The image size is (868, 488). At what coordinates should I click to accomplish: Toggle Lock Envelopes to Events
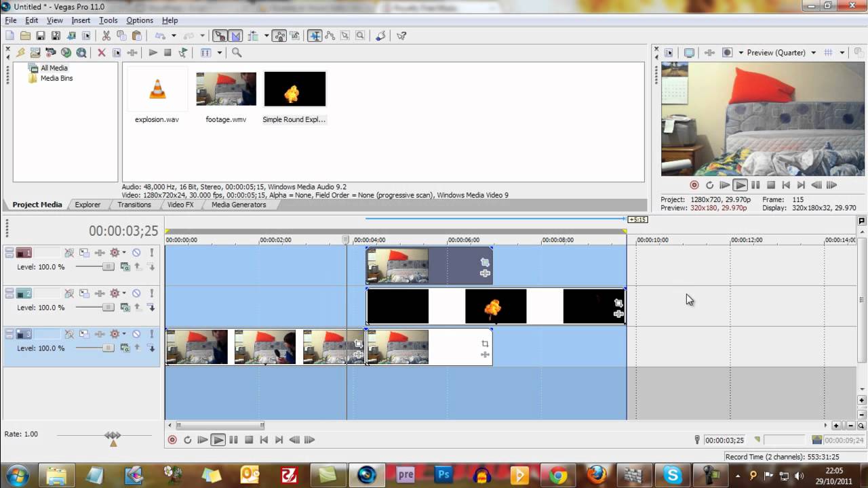coord(279,36)
